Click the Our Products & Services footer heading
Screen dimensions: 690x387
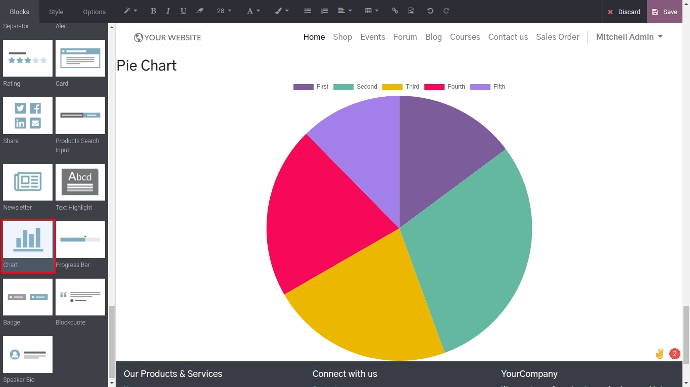173,374
